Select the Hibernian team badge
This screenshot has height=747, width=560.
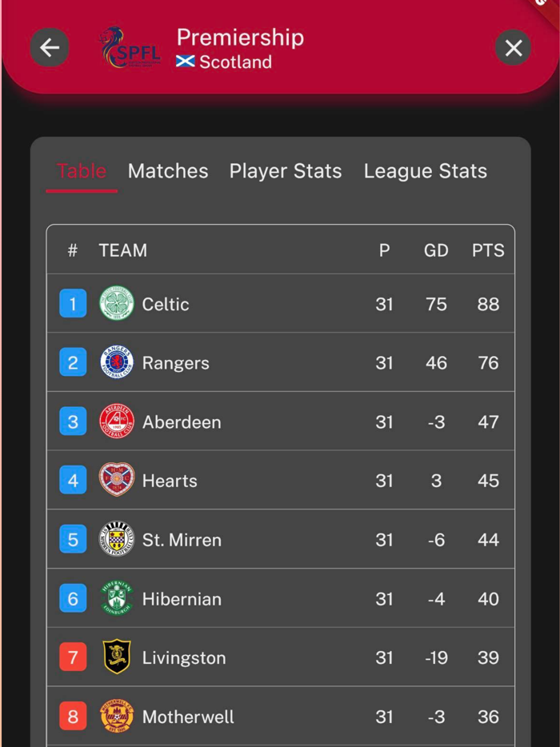(x=117, y=598)
